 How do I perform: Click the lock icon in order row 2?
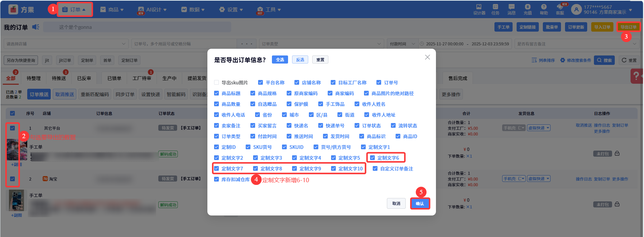click(x=617, y=204)
